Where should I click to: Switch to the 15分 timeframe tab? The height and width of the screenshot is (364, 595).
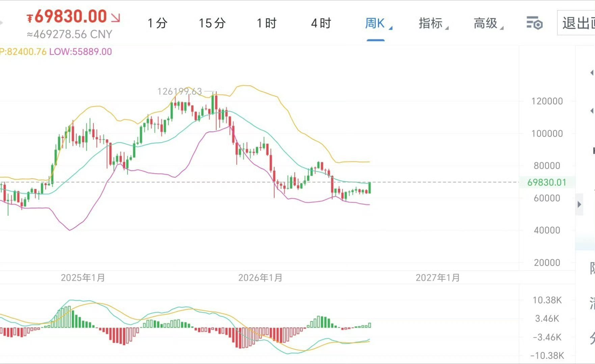212,23
